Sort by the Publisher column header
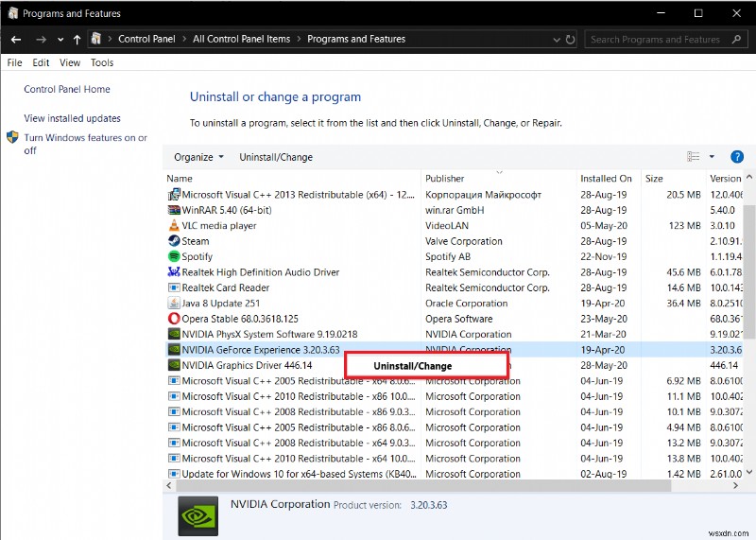Viewport: 756px width, 540px height. point(499,179)
